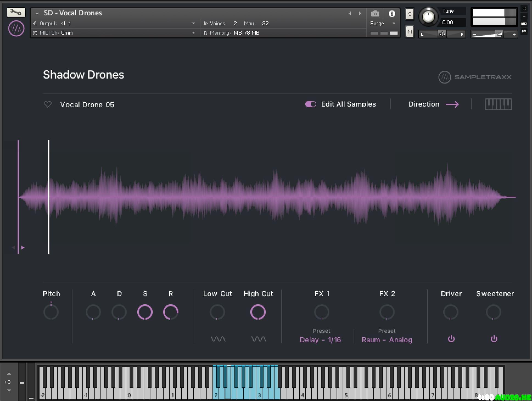Click the Low Cut LFO wave icon
532x401 pixels.
click(x=218, y=339)
